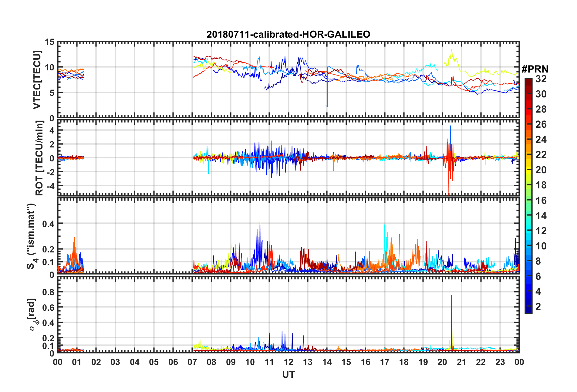The width and height of the screenshot is (577, 392).
Task: Select the UT axis tick label "23"
Action: point(500,362)
